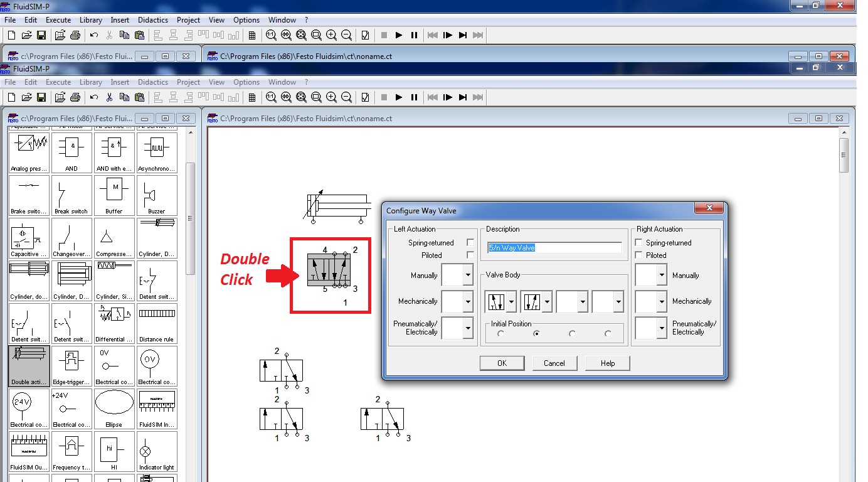Choose the Ellipse shape in the library
This screenshot has width=868, height=482.
pos(114,408)
